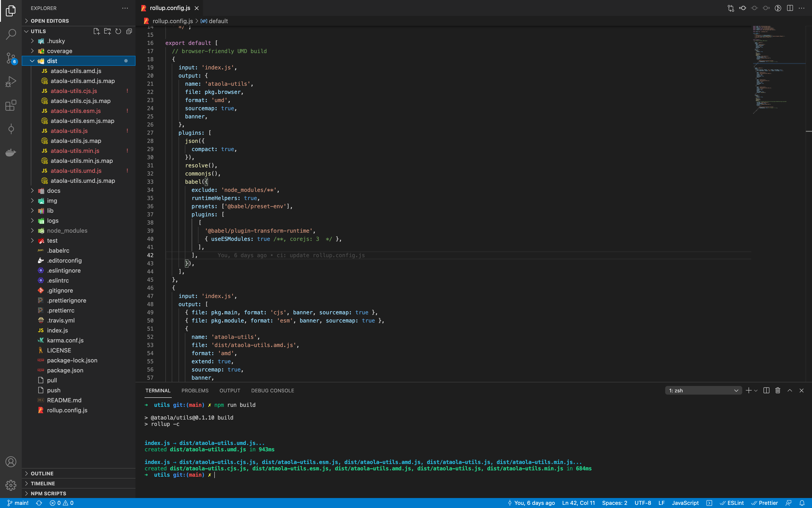Open the Docker view icon

11,152
